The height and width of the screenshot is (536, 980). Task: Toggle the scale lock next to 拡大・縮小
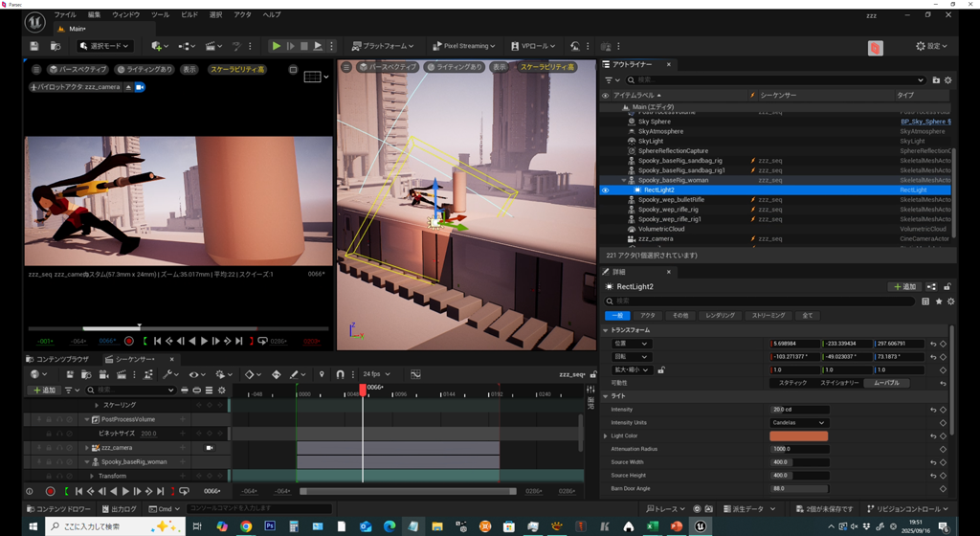661,369
